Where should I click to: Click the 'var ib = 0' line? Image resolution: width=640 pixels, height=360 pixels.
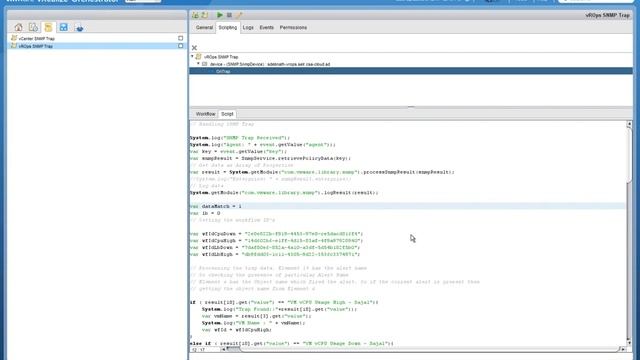click(205, 213)
